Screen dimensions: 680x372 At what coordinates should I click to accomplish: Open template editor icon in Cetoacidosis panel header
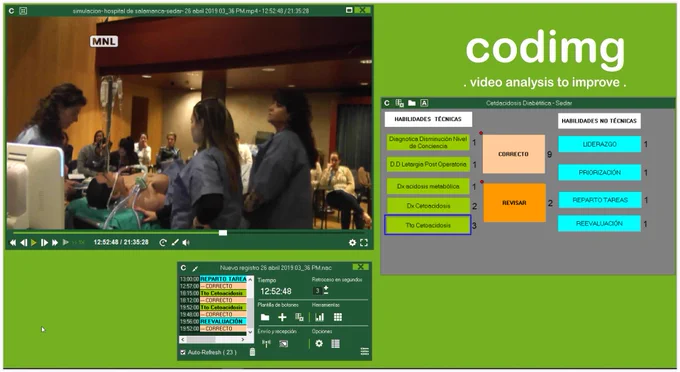click(399, 103)
